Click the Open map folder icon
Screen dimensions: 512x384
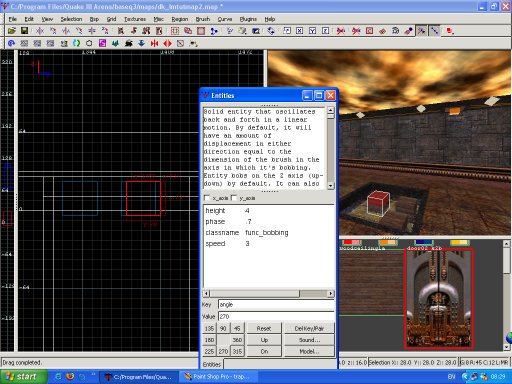pyautogui.click(x=12, y=31)
